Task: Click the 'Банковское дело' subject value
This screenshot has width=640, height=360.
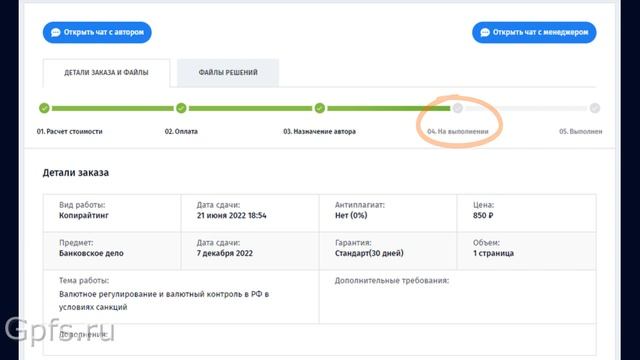Action: coord(91,253)
